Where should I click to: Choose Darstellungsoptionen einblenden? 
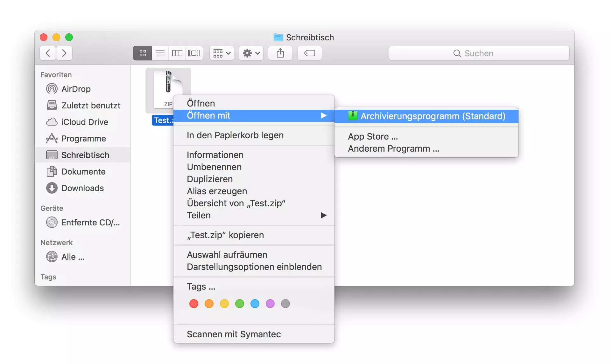coord(254,267)
